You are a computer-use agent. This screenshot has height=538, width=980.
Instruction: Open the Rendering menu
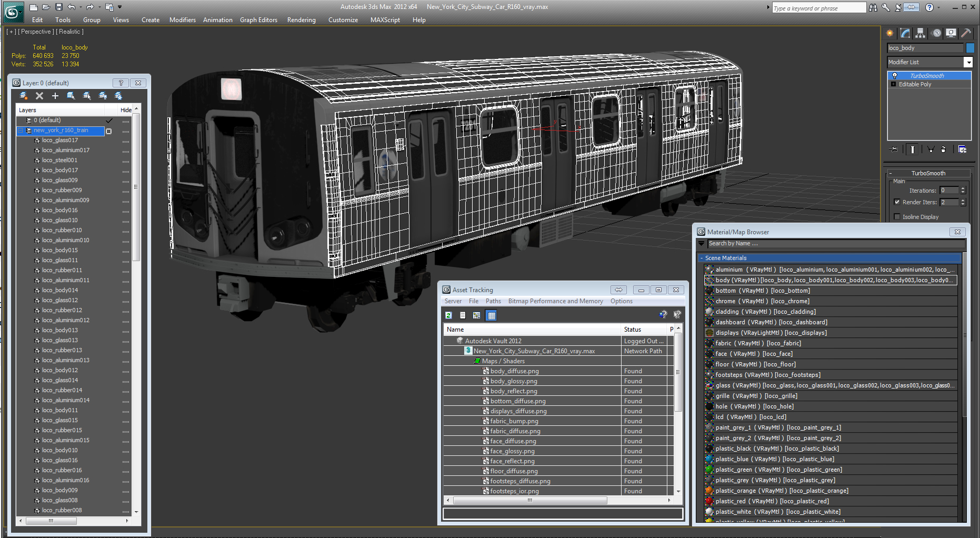pyautogui.click(x=302, y=20)
